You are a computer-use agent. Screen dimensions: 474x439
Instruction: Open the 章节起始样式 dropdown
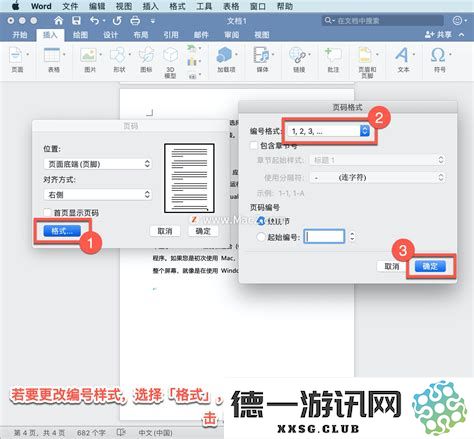click(x=378, y=160)
